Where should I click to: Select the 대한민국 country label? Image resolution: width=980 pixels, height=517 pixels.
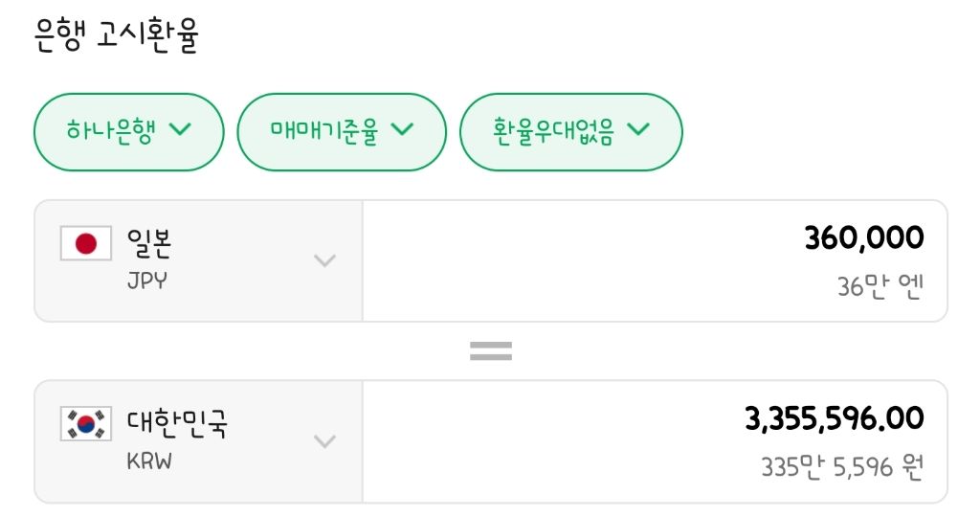[177, 423]
